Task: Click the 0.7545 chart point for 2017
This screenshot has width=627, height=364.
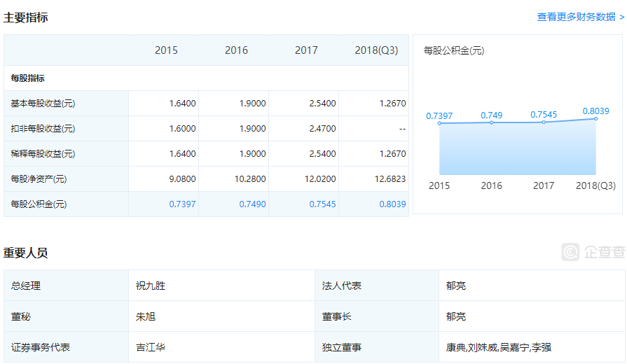Action: pos(544,122)
